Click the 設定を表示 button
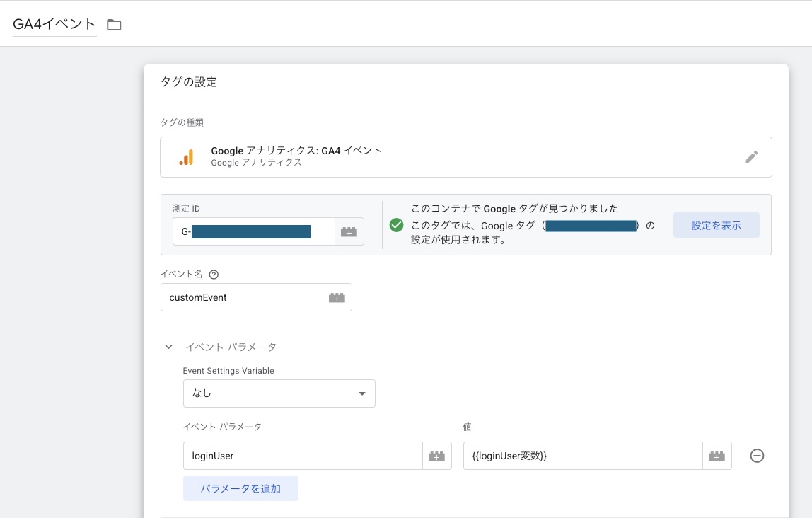The width and height of the screenshot is (812, 518). pyautogui.click(x=717, y=225)
